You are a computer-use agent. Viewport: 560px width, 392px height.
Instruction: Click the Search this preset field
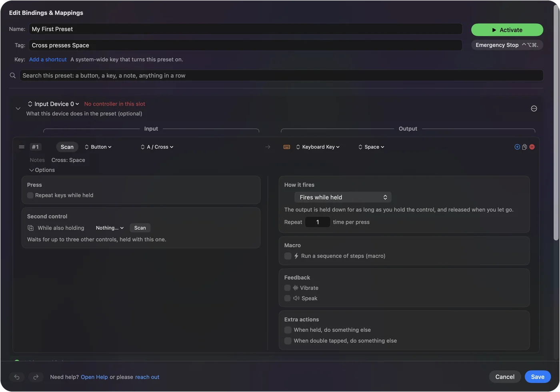pos(282,76)
